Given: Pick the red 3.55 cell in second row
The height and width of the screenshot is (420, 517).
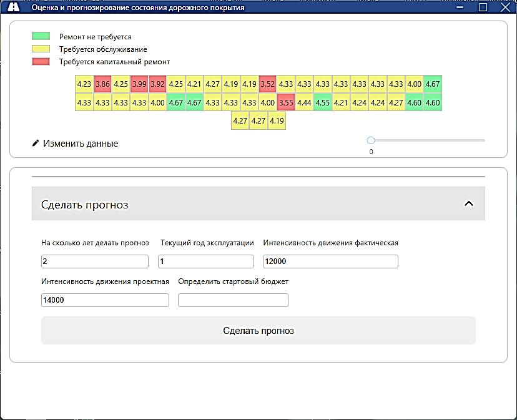Looking at the screenshot, I should 286,103.
